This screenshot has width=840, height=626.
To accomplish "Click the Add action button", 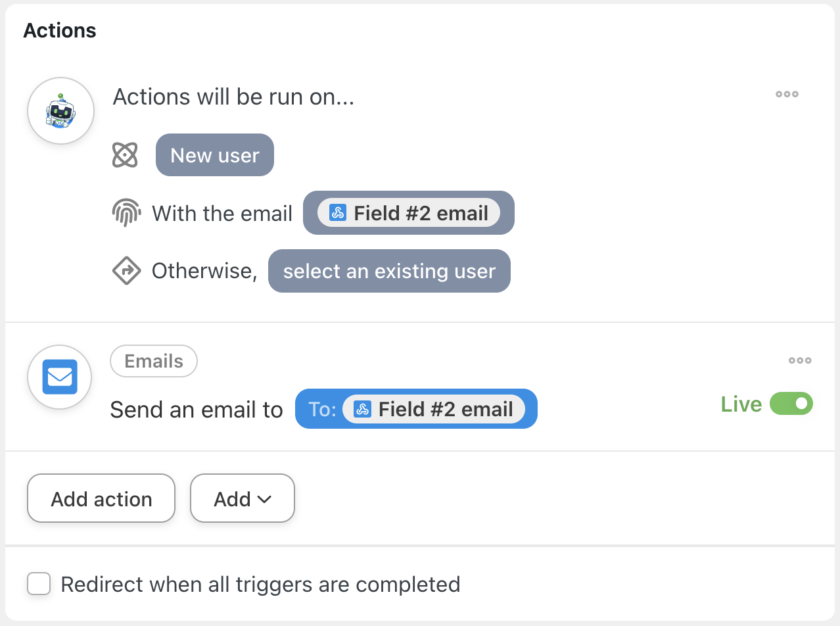I will click(101, 499).
